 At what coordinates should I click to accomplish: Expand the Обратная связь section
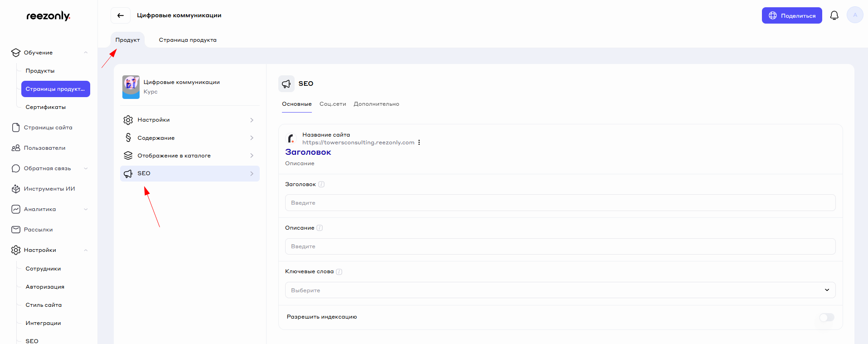tap(86, 168)
